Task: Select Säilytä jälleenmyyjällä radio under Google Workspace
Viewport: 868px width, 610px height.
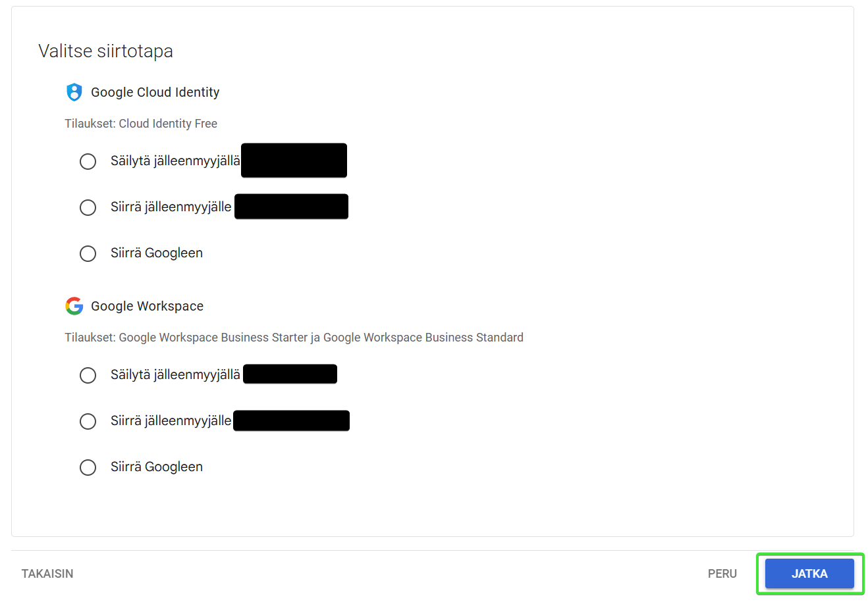Action: pyautogui.click(x=88, y=375)
